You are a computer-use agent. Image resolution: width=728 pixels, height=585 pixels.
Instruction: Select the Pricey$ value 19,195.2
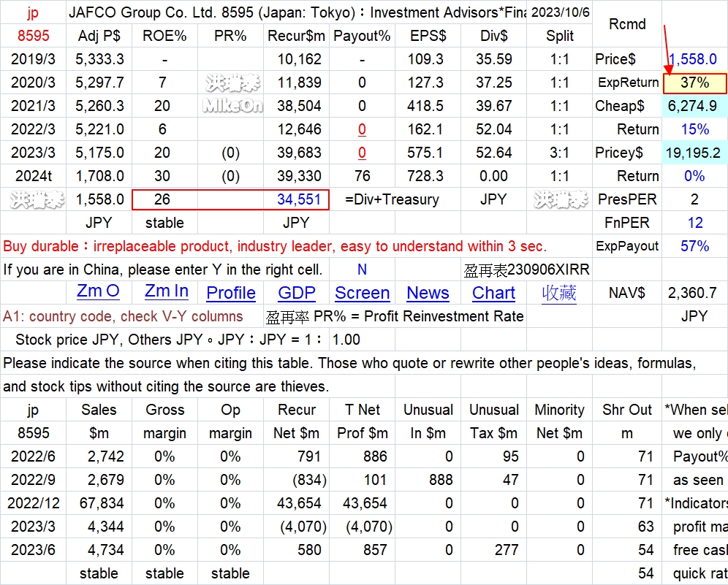pyautogui.click(x=693, y=153)
